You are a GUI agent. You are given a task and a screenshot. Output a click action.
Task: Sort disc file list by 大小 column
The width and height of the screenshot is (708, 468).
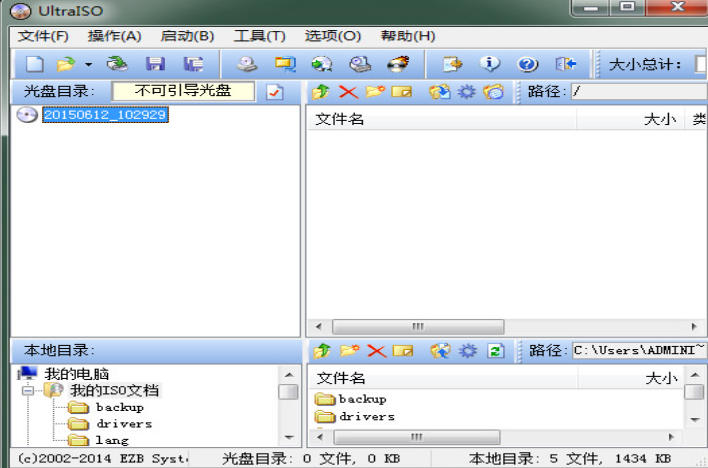pos(630,120)
